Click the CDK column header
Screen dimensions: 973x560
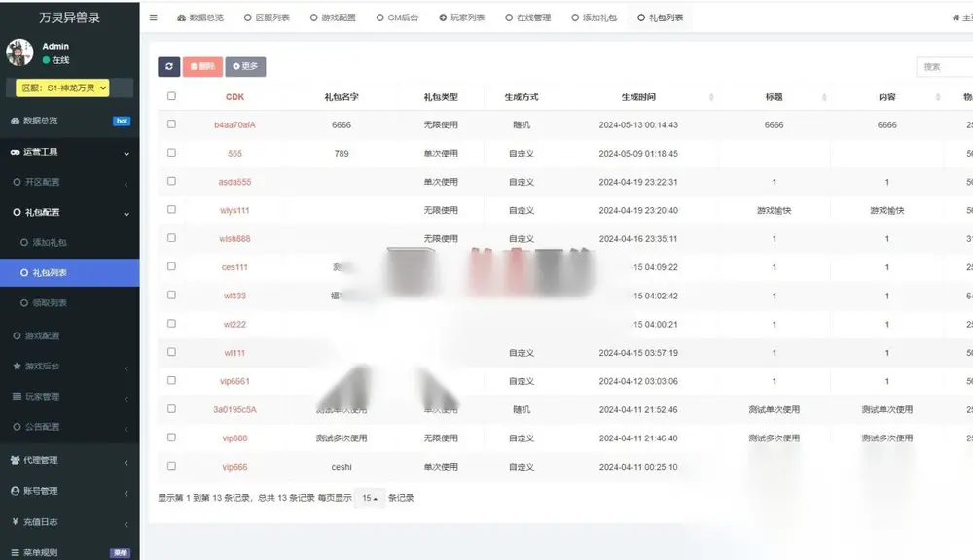click(x=234, y=97)
